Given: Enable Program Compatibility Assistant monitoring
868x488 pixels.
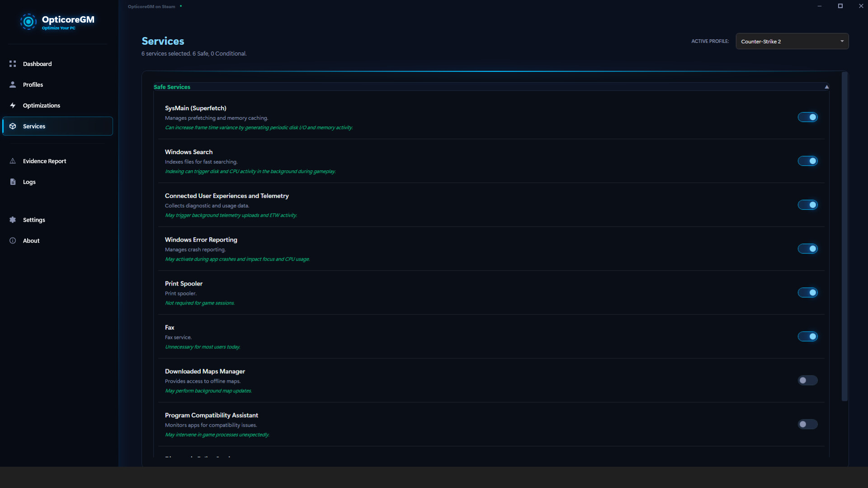Looking at the screenshot, I should click(807, 424).
